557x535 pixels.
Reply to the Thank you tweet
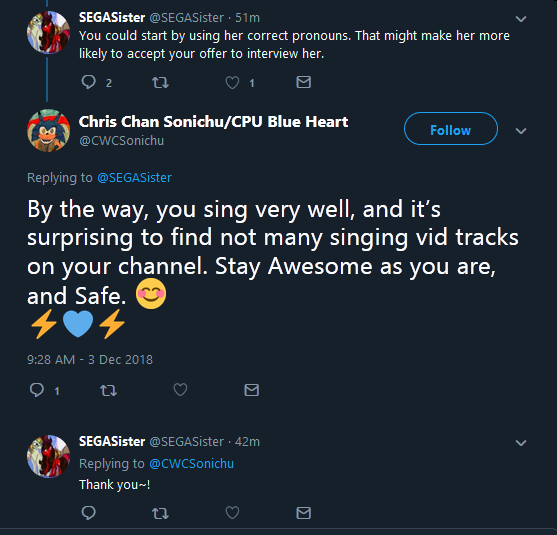pos(88,513)
